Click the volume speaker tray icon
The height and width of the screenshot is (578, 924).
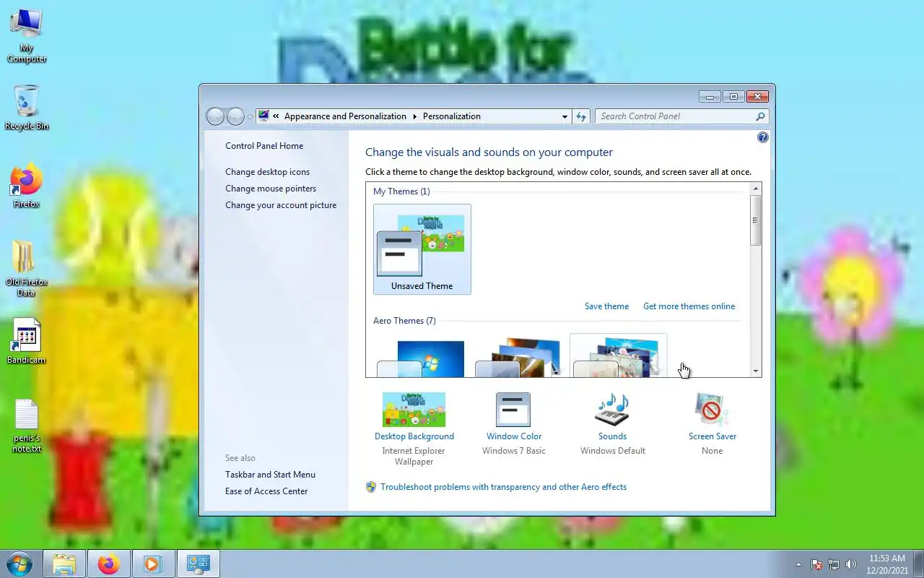click(x=851, y=564)
